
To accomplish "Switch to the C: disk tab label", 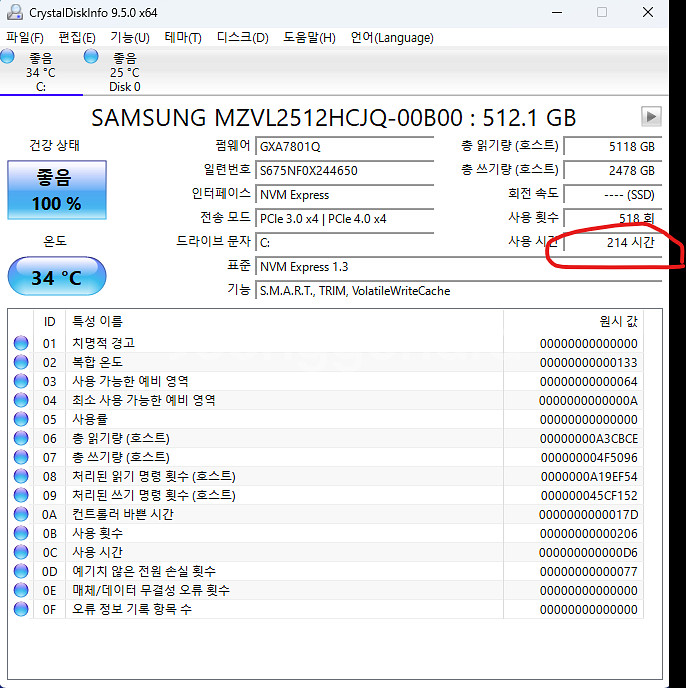I will (x=41, y=87).
